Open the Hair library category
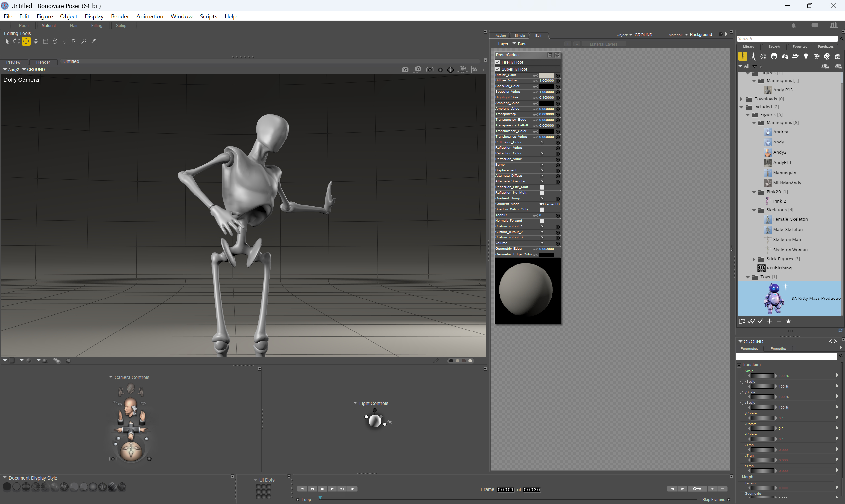The image size is (845, 504). [x=774, y=56]
